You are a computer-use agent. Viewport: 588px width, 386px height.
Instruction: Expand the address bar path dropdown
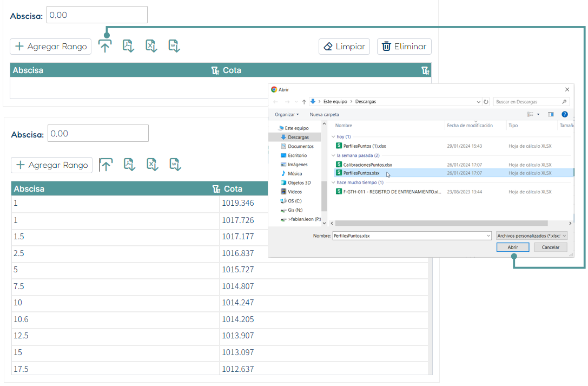pos(479,102)
